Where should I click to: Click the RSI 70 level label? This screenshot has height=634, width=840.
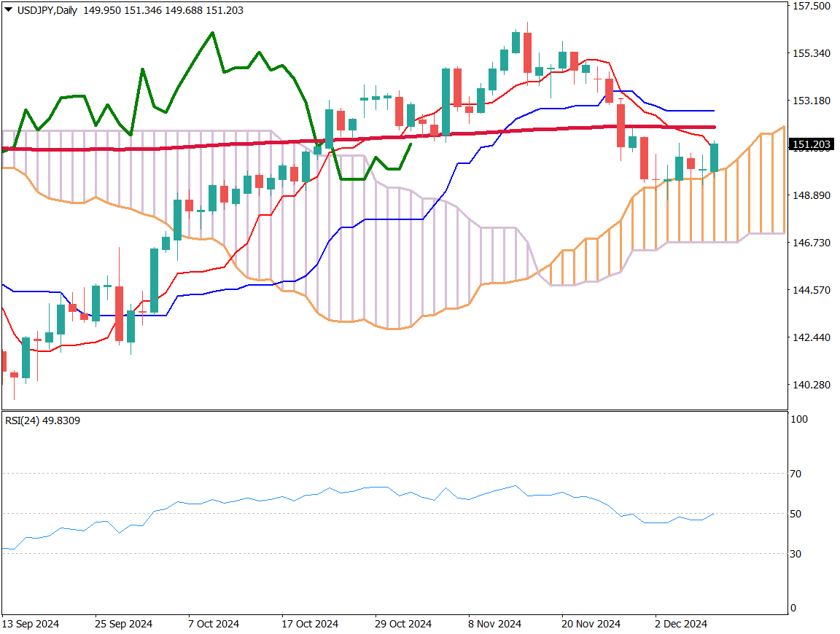(x=796, y=474)
